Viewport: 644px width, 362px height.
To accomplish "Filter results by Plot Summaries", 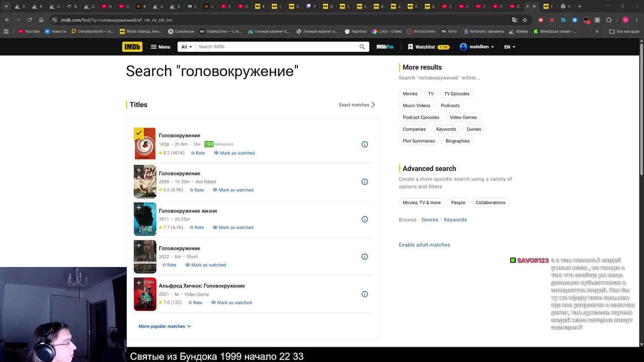I will [419, 141].
